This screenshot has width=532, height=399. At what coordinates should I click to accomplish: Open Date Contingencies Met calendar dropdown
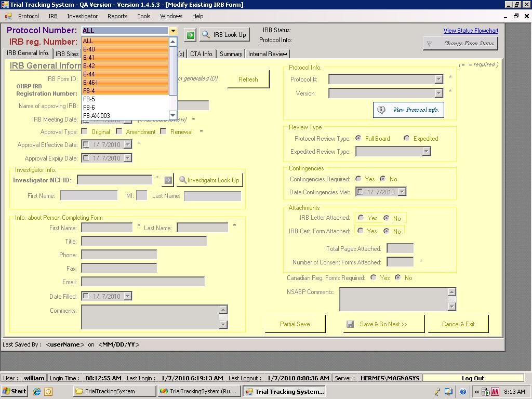tap(402, 192)
